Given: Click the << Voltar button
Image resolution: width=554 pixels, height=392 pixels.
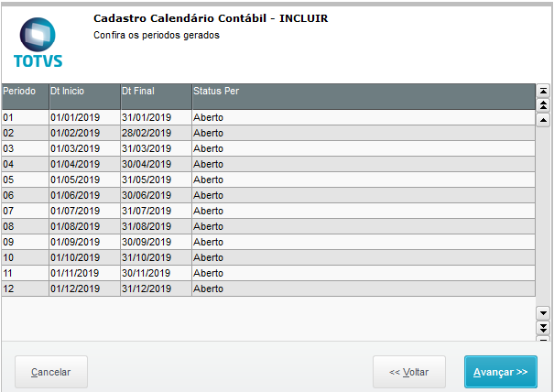Looking at the screenshot, I should click(x=409, y=372).
